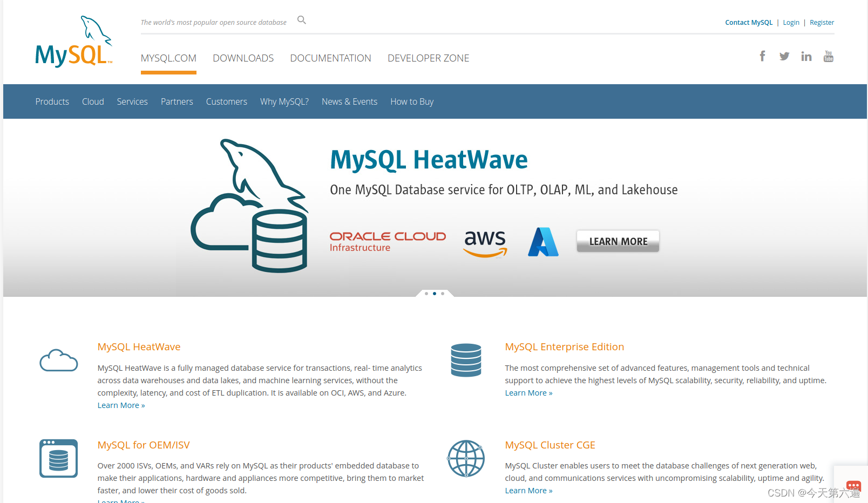Viewport: 868px width, 503px height.
Task: Click the cloud icon beside MySQL HeatWave
Action: click(x=59, y=361)
